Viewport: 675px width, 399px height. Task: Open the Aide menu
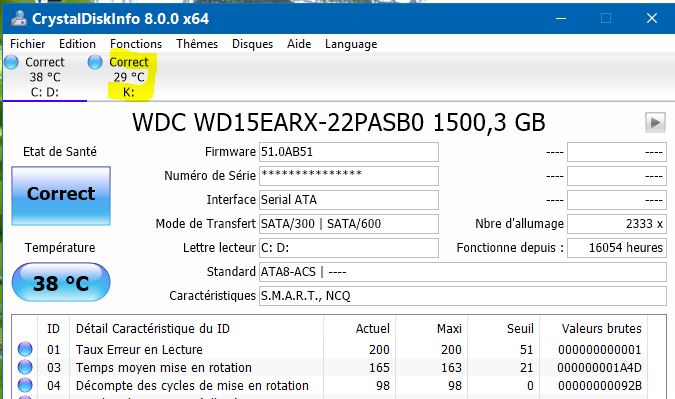pos(299,44)
